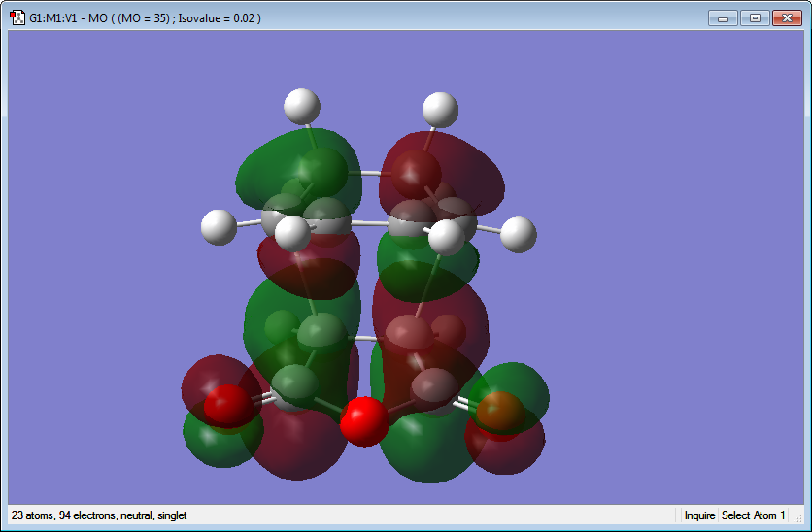The height and width of the screenshot is (532, 812).
Task: Close the G1:M1:V1 orbital window
Action: coord(787,18)
